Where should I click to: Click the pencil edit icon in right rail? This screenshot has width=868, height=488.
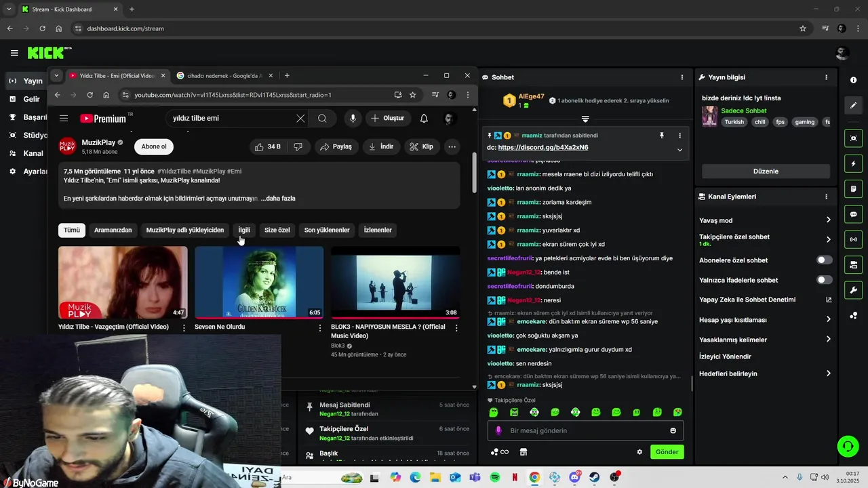click(853, 106)
